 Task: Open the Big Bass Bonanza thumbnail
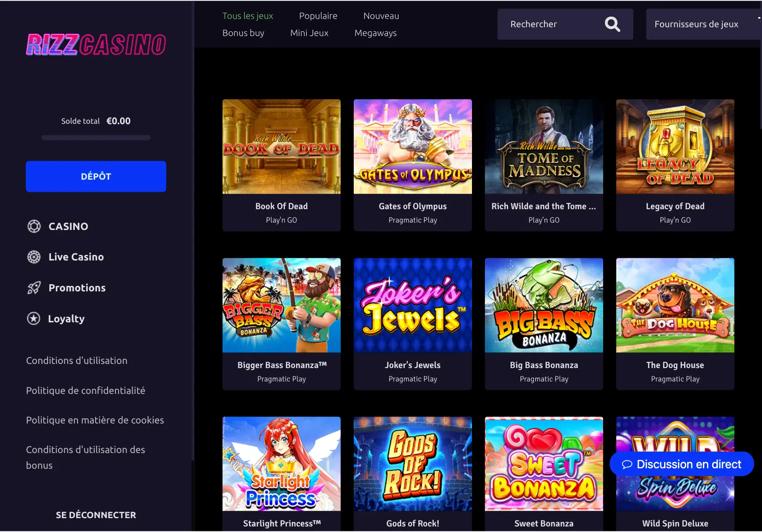coord(544,305)
